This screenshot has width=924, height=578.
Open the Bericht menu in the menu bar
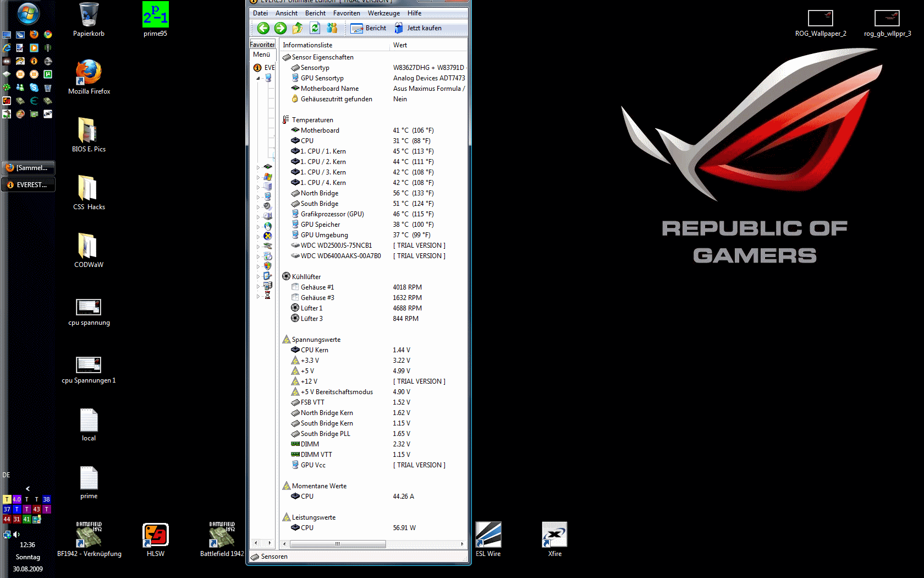(315, 13)
